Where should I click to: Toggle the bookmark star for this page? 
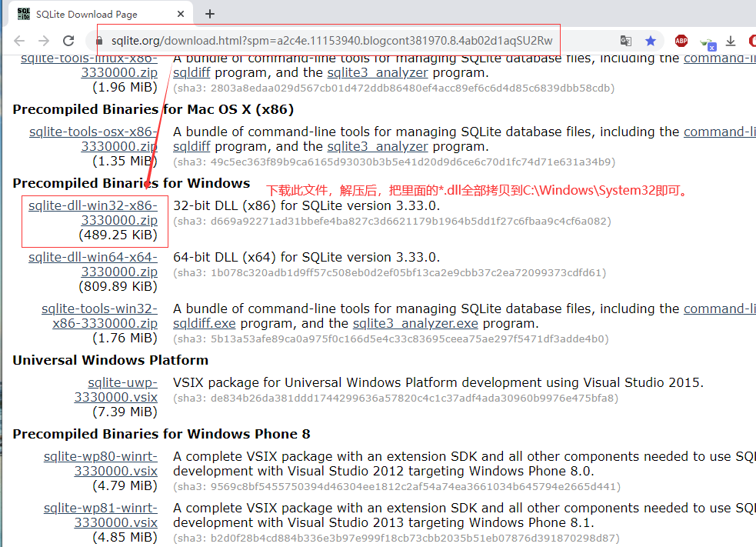pyautogui.click(x=651, y=41)
